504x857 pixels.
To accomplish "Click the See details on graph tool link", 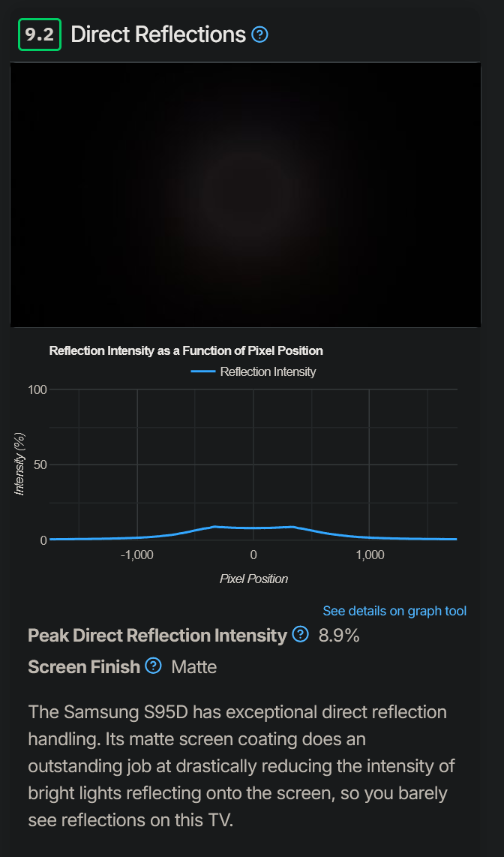I will coord(394,610).
